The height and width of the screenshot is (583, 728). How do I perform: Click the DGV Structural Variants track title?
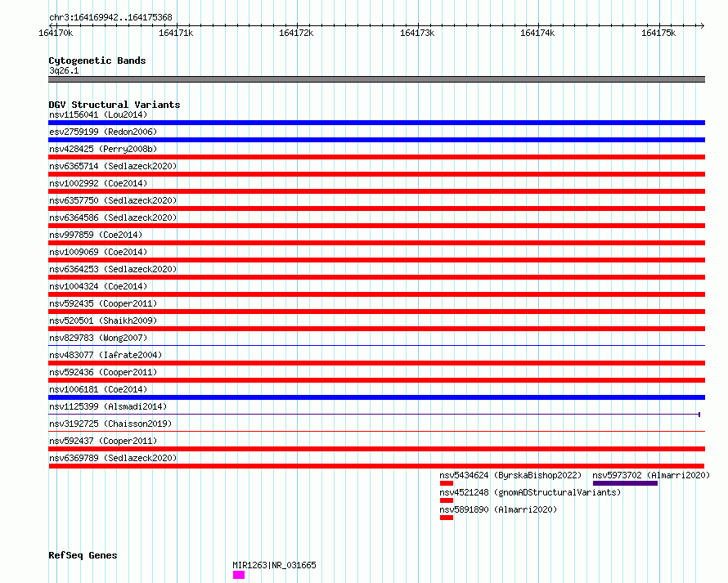click(115, 105)
